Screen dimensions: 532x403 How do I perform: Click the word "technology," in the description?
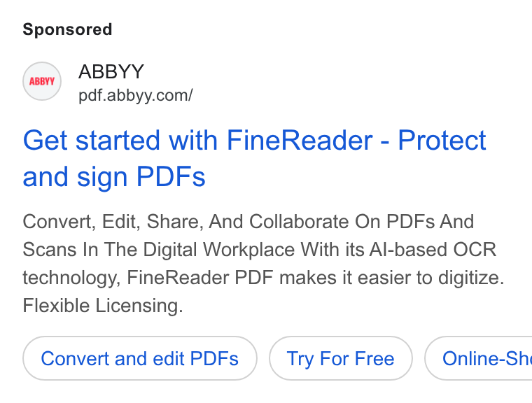coord(71,278)
